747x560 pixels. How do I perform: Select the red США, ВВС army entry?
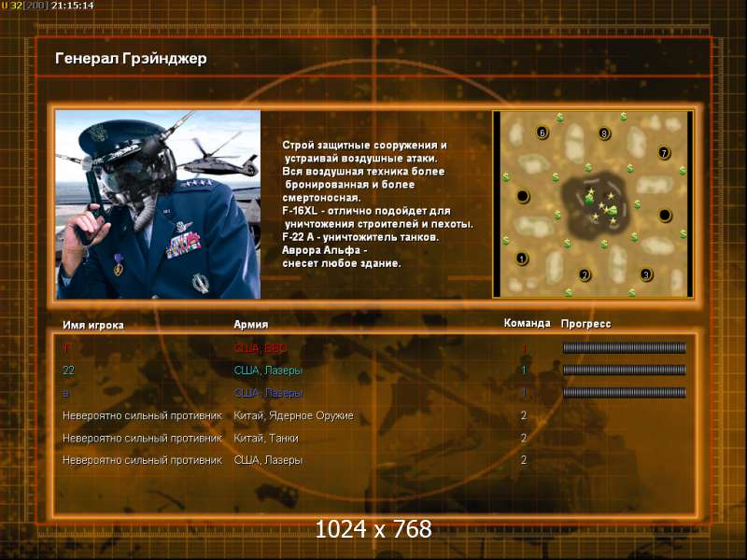pos(261,348)
